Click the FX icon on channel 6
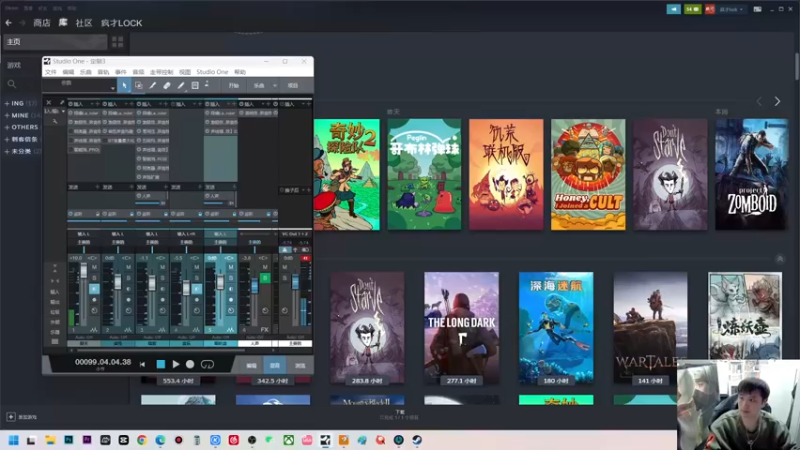The height and width of the screenshot is (450, 800). coord(264,330)
